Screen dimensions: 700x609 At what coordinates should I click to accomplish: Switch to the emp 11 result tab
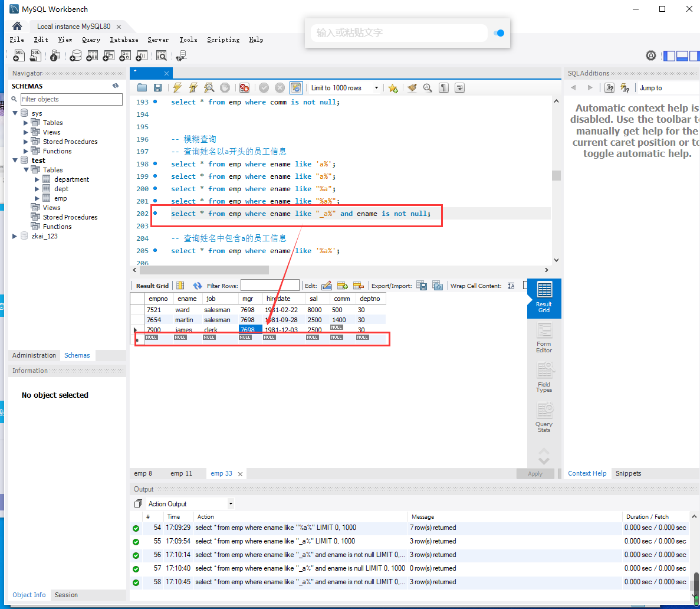pyautogui.click(x=181, y=474)
